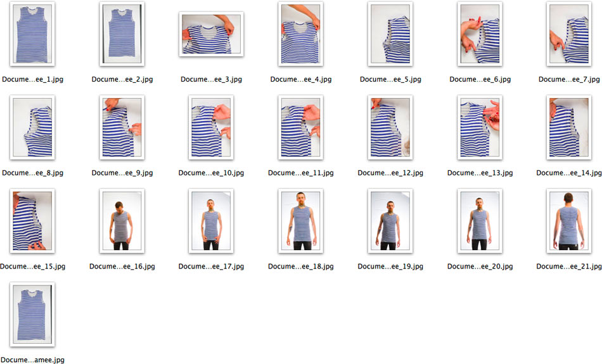The width and height of the screenshot is (602, 364).
Task: Select the landscape thumbnail Docume...ee_3.jpg
Action: click(211, 34)
